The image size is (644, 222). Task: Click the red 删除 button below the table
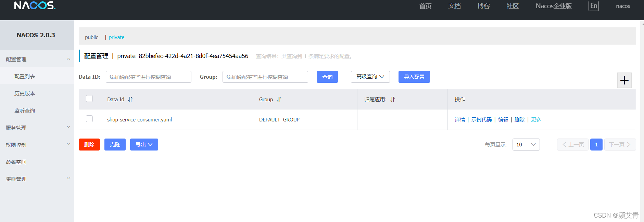(89, 144)
